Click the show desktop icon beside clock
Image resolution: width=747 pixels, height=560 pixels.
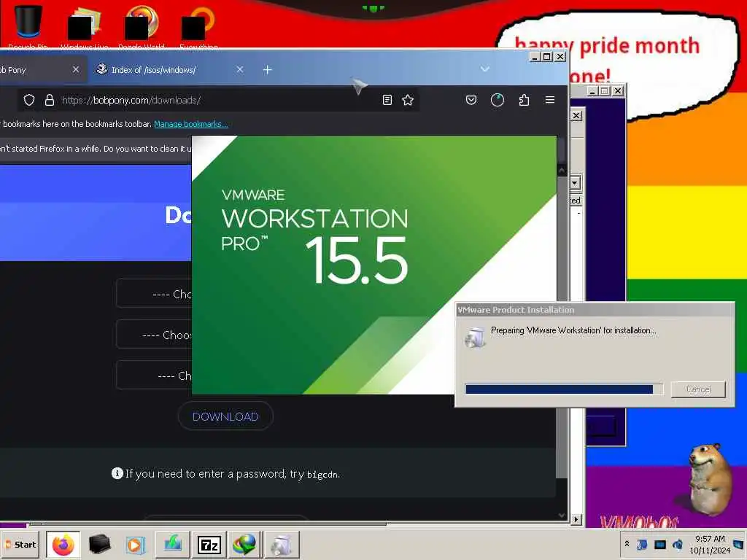click(x=739, y=544)
